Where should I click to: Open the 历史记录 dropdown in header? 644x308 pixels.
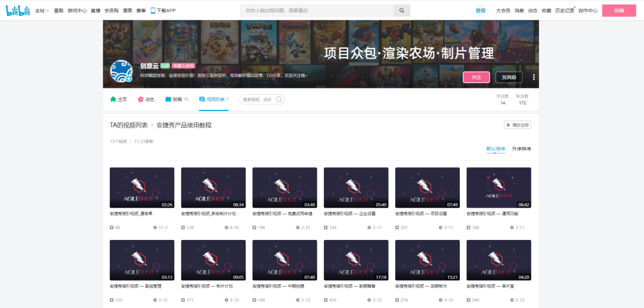[x=564, y=11]
